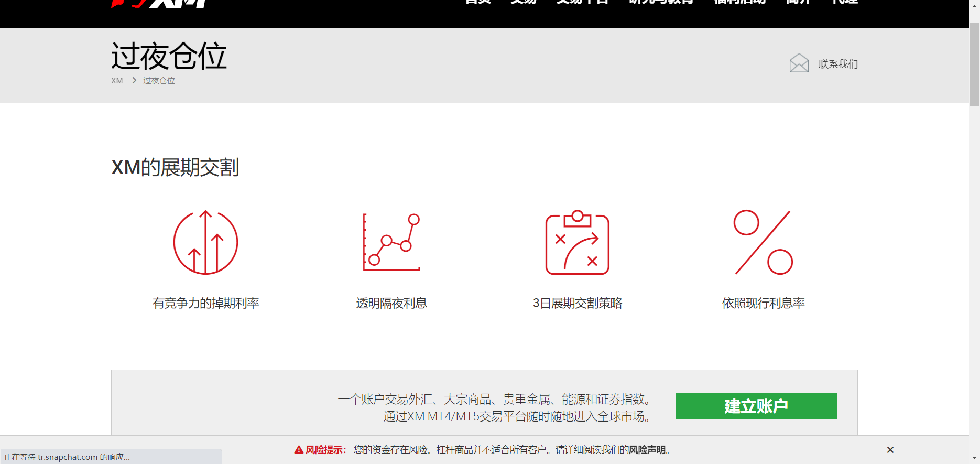980x464 pixels.
Task: Click the 过夜仓位 breadcrumb item
Action: [159, 81]
